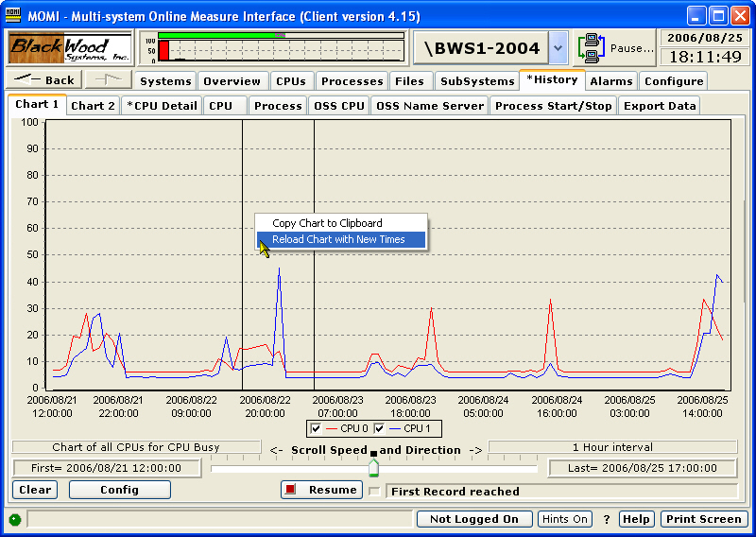
Task: Click the BlackWood Systems logo
Action: [x=71, y=47]
